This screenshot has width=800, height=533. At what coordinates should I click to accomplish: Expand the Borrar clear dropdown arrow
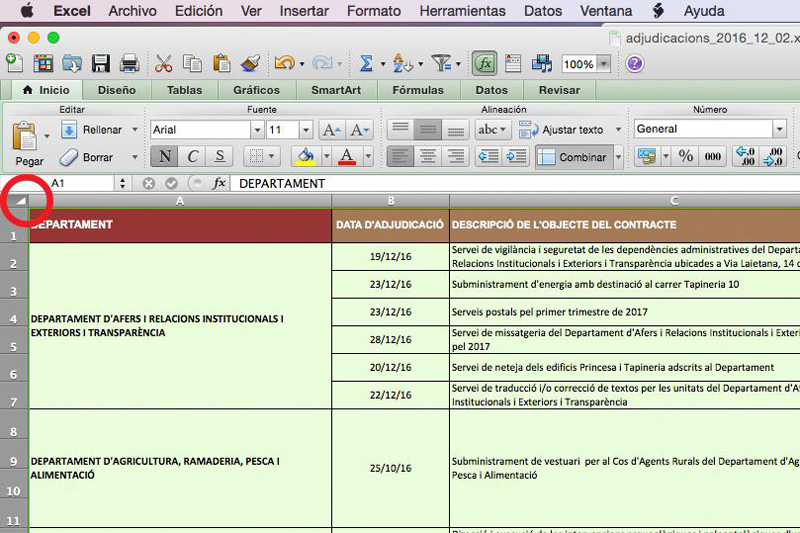click(135, 157)
